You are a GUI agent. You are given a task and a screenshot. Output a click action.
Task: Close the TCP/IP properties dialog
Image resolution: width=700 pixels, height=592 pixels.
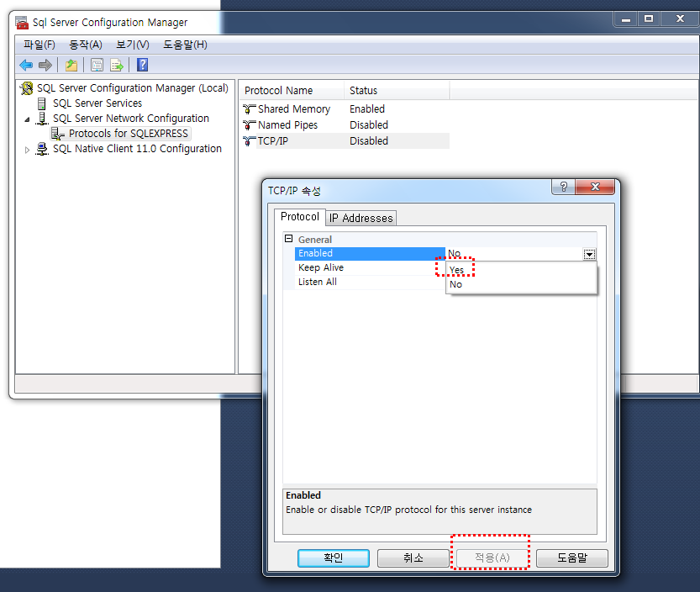pyautogui.click(x=595, y=187)
